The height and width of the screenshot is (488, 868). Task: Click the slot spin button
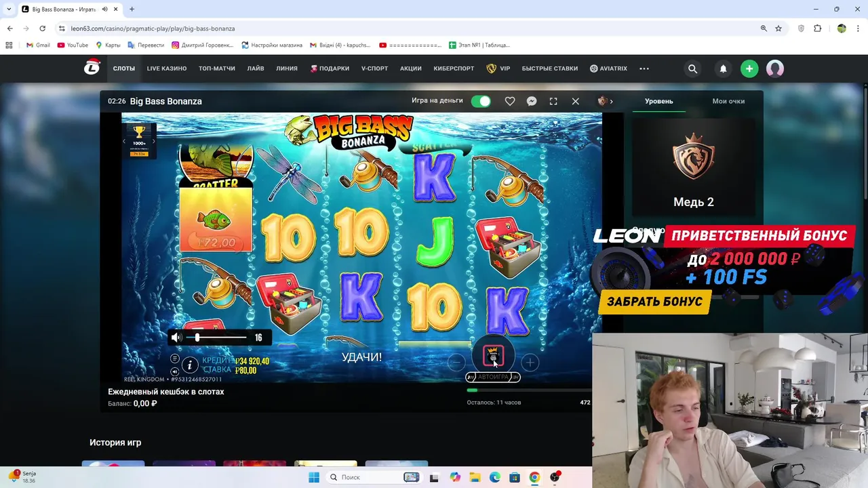tap(493, 357)
